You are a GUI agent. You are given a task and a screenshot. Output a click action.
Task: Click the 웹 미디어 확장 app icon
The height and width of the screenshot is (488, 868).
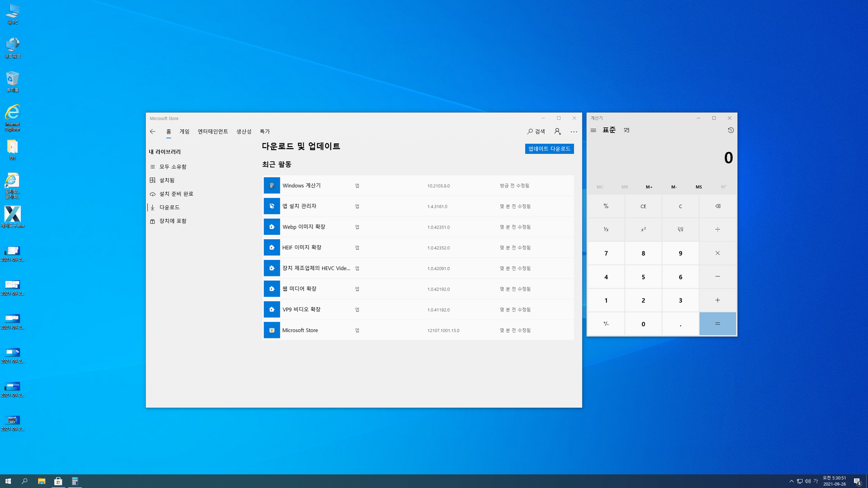[x=272, y=289]
